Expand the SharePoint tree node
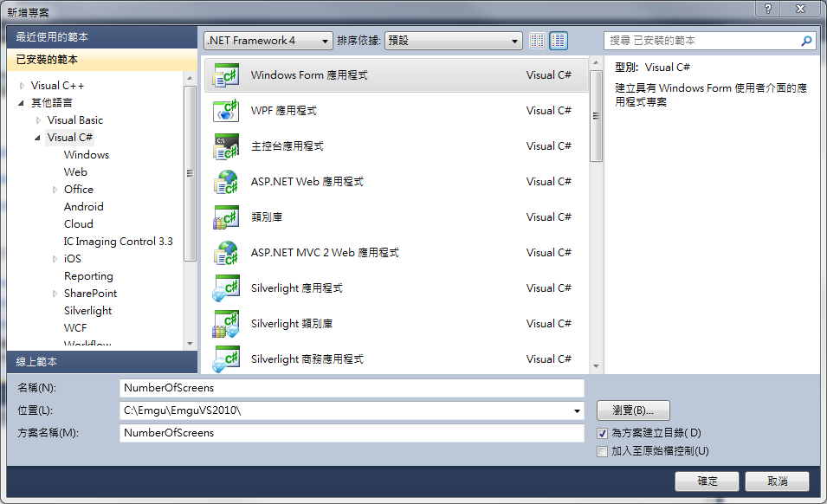This screenshot has width=827, height=504. pyautogui.click(x=55, y=294)
